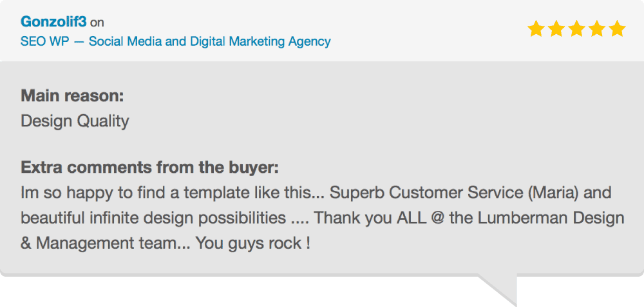Click "beautiful infinite design possibilities" text
This screenshot has width=644, height=307.
pyautogui.click(x=154, y=218)
